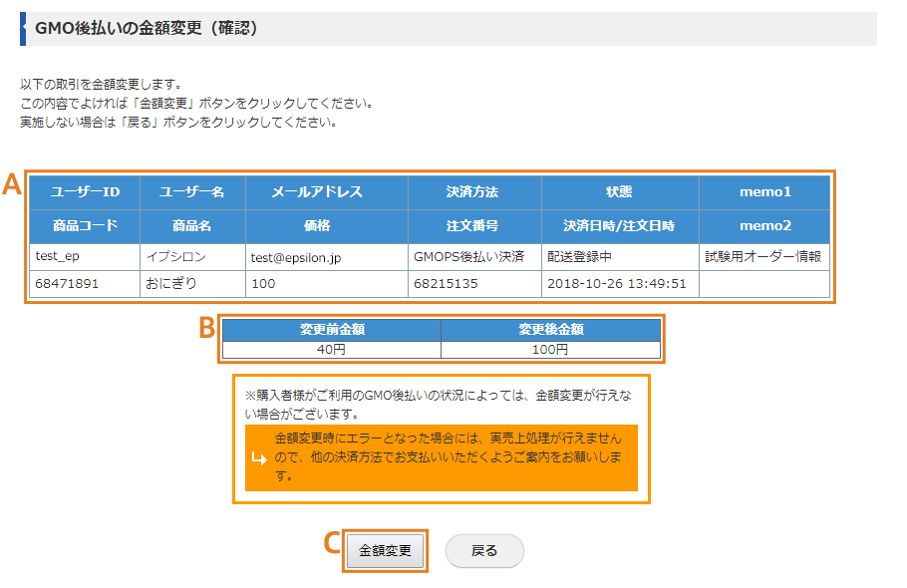907x588 pixels.
Task: Click the 決済日時/注文日時 column header
Action: 620,226
